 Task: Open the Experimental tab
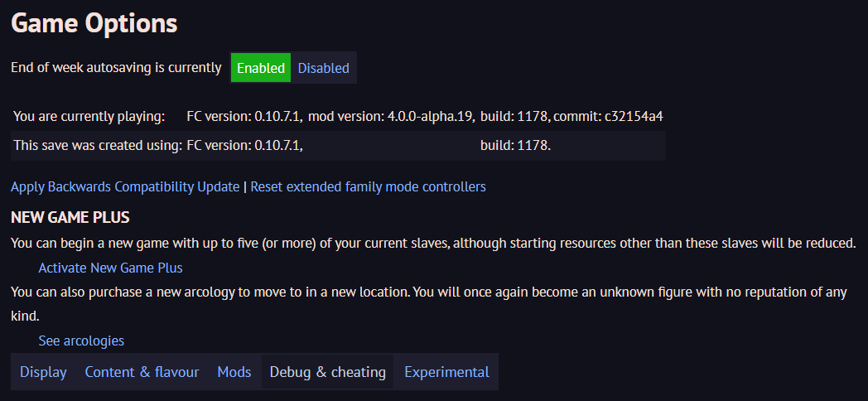tap(446, 372)
